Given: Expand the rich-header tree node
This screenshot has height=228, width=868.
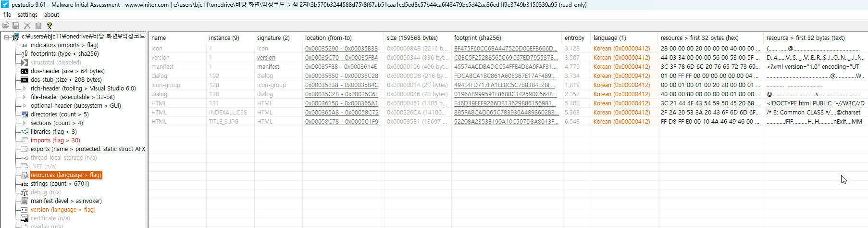Looking at the screenshot, I should 25,89.
